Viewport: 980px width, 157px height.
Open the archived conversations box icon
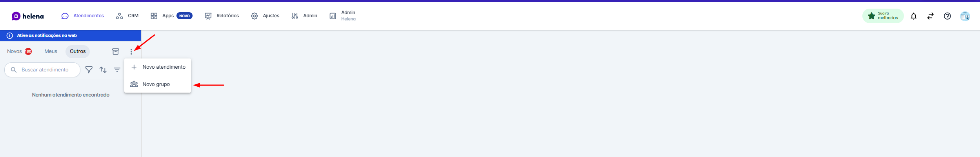tap(115, 51)
